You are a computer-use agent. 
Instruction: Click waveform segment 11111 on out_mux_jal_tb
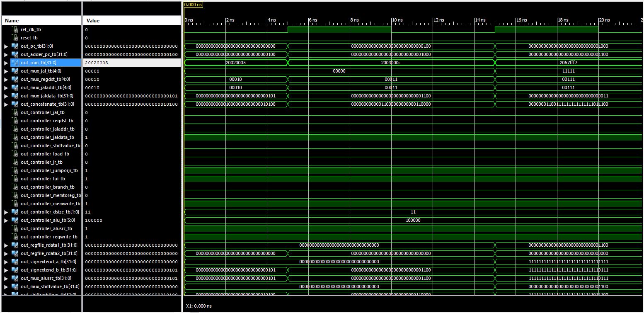pyautogui.click(x=568, y=71)
